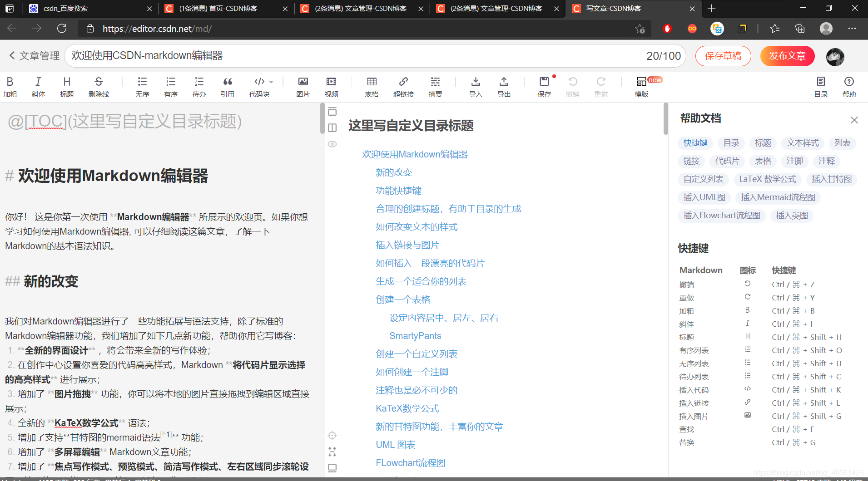Viewport: 868px width, 481px height.
Task: Undo last edit with 撤销 icon
Action: [x=573, y=87]
